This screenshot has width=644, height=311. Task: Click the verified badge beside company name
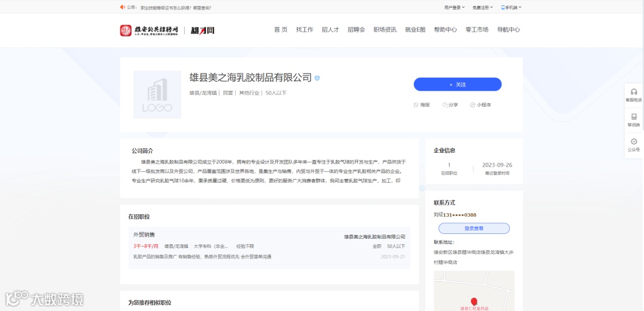(317, 78)
